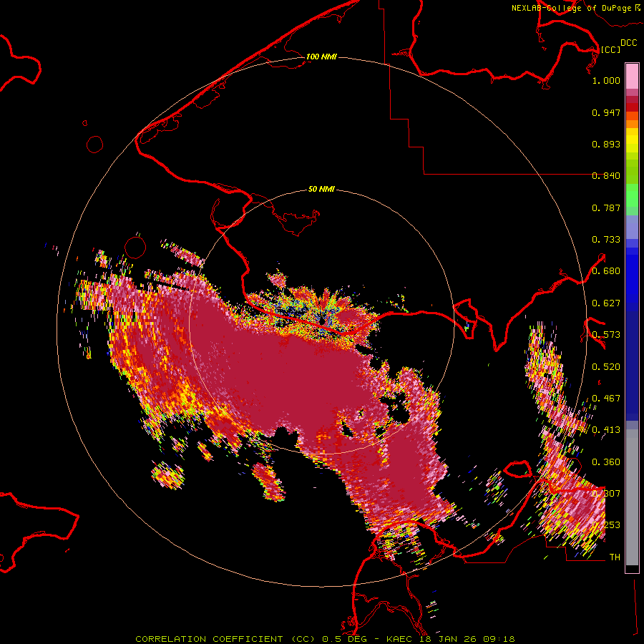The width and height of the screenshot is (644, 644).
Task: Click the 50 NMI range ring label
Action: (x=321, y=189)
